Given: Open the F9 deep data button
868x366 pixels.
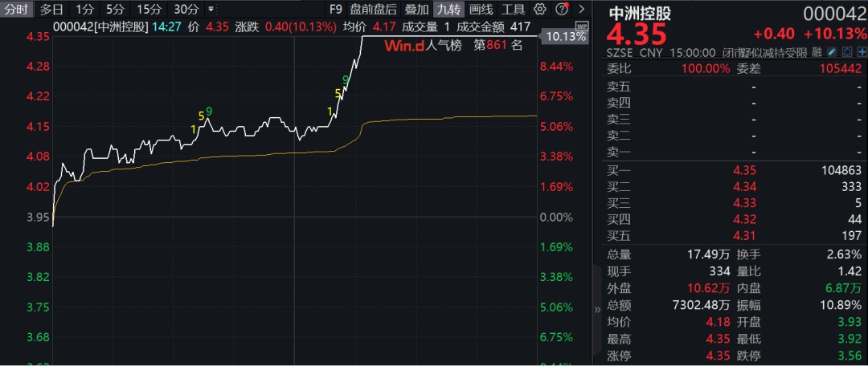Looking at the screenshot, I should 336,10.
